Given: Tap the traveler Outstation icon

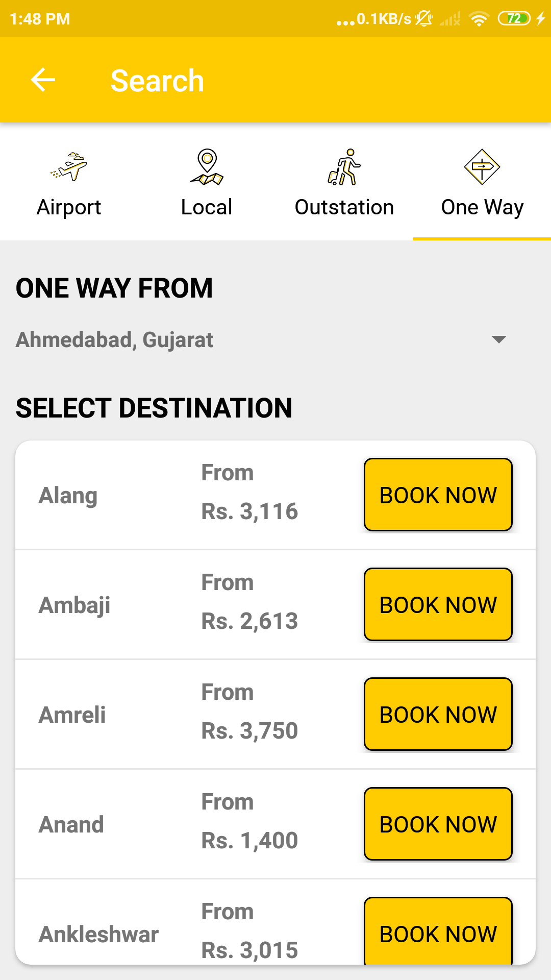Looking at the screenshot, I should pos(344,167).
